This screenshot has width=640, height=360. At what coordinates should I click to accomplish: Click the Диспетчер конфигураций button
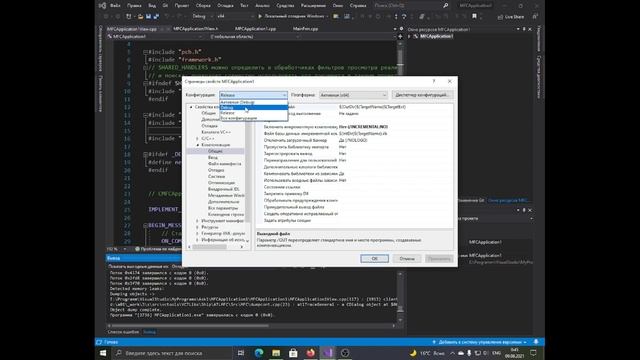coord(422,95)
